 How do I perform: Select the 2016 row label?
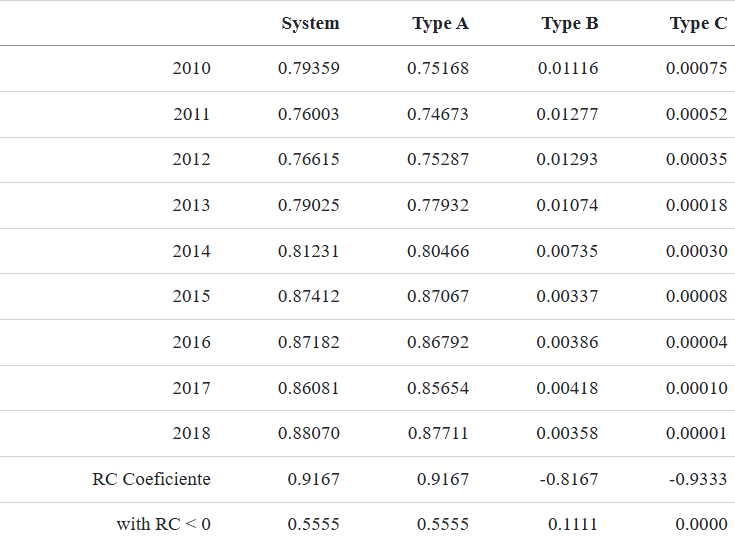tap(191, 342)
